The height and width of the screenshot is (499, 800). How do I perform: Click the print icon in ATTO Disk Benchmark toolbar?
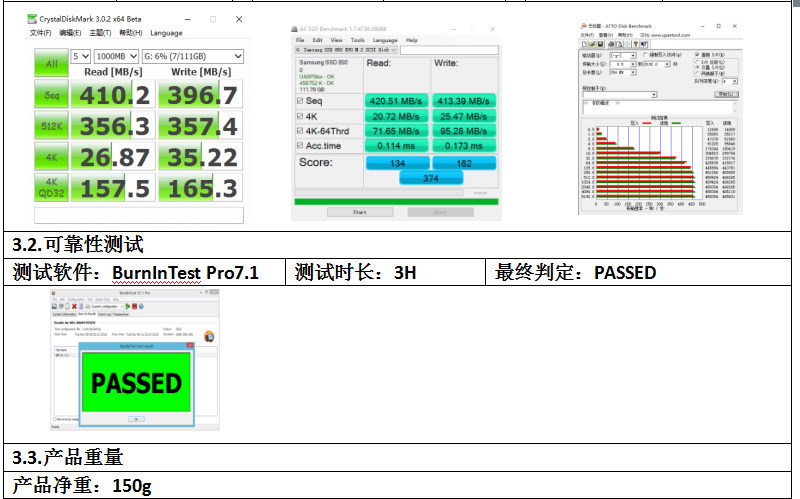(611, 45)
